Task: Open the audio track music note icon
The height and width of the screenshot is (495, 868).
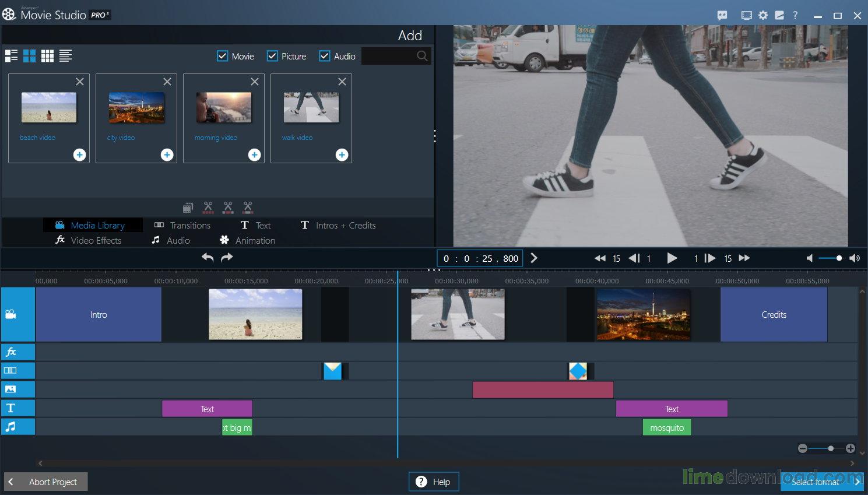Action: (17, 426)
